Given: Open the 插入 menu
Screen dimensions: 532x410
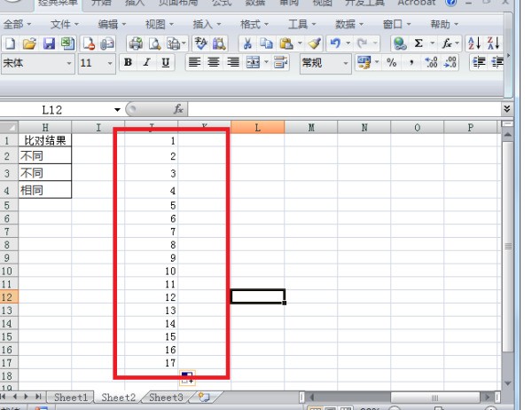Looking at the screenshot, I should (207, 24).
